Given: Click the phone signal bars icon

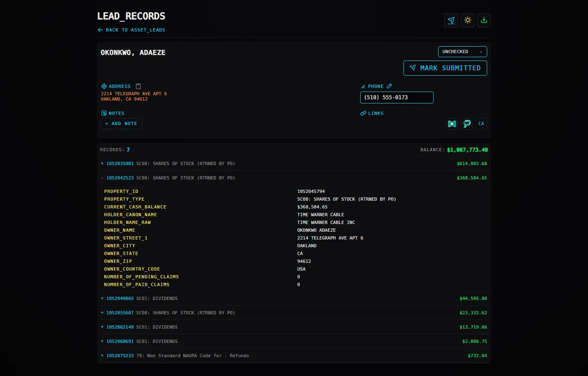Looking at the screenshot, I should pos(363,86).
